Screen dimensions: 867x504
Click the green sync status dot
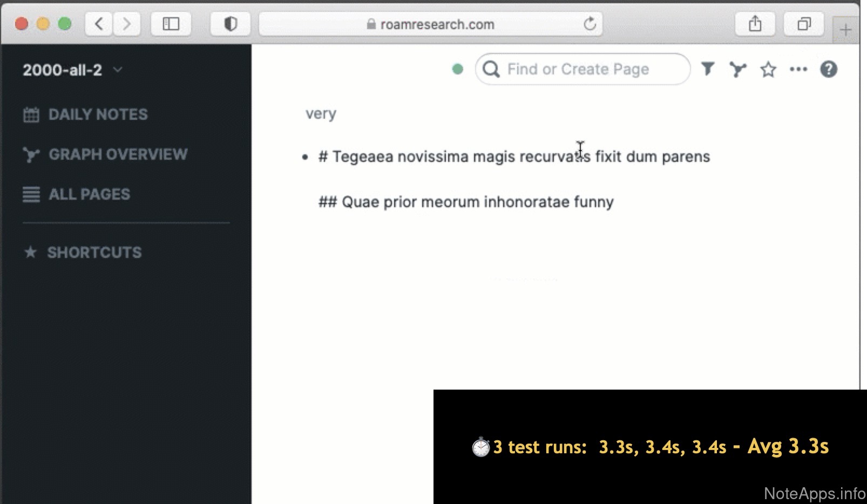[457, 69]
